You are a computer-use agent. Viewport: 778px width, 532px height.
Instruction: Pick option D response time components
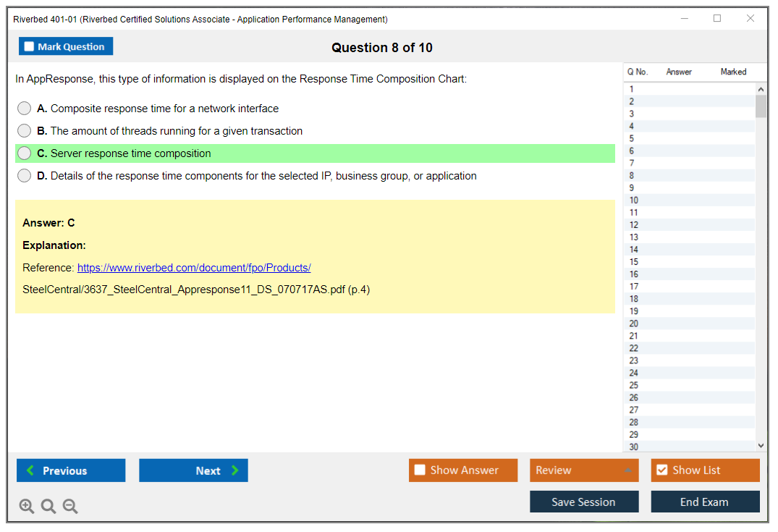point(25,176)
